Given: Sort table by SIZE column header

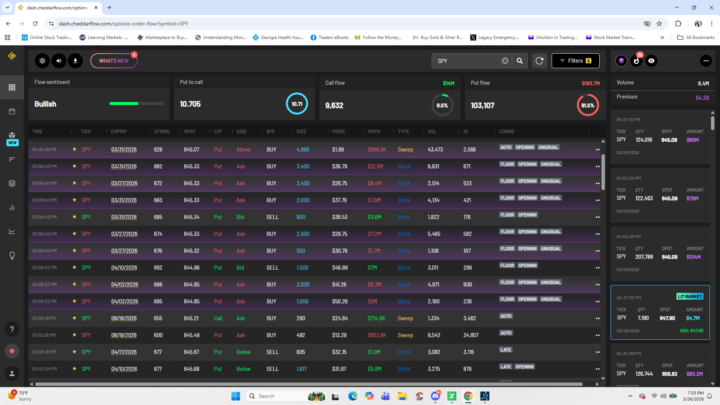Looking at the screenshot, I should coord(301,131).
